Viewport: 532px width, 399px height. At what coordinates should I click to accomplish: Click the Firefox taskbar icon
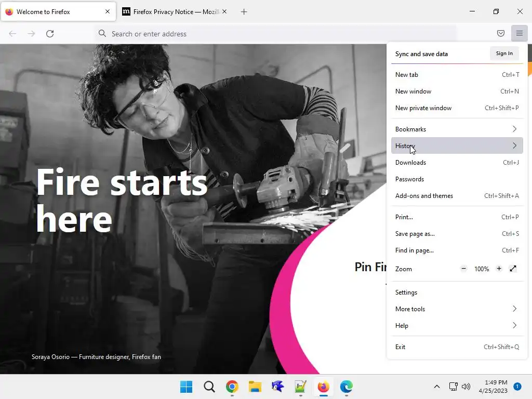[x=323, y=387]
